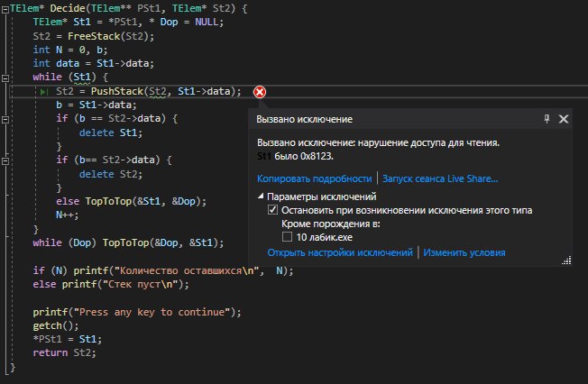Click 'int data = St1->data;' line
588x384 pixels.
(x=94, y=63)
